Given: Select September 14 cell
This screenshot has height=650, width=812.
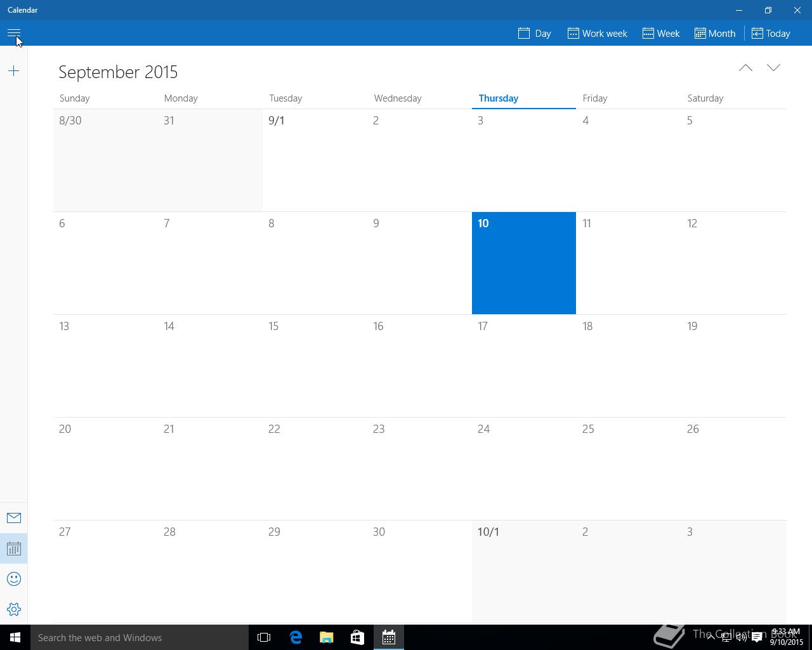Looking at the screenshot, I should pyautogui.click(x=211, y=366).
